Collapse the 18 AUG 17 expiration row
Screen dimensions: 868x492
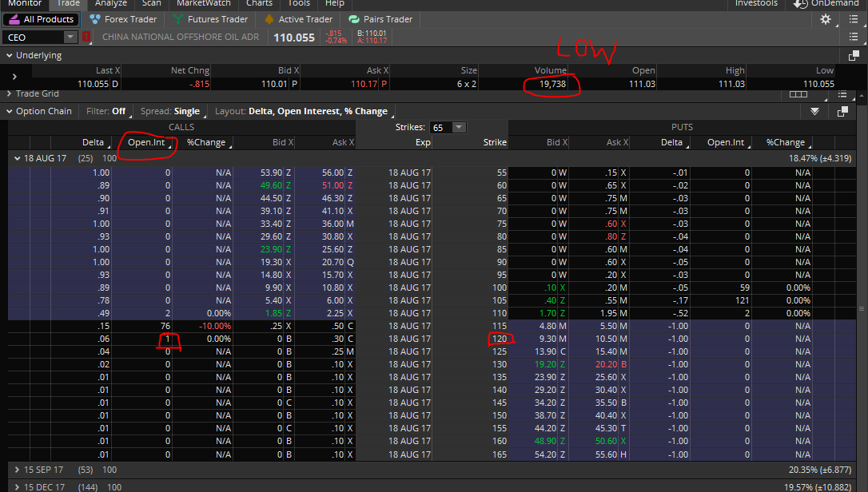[17, 159]
